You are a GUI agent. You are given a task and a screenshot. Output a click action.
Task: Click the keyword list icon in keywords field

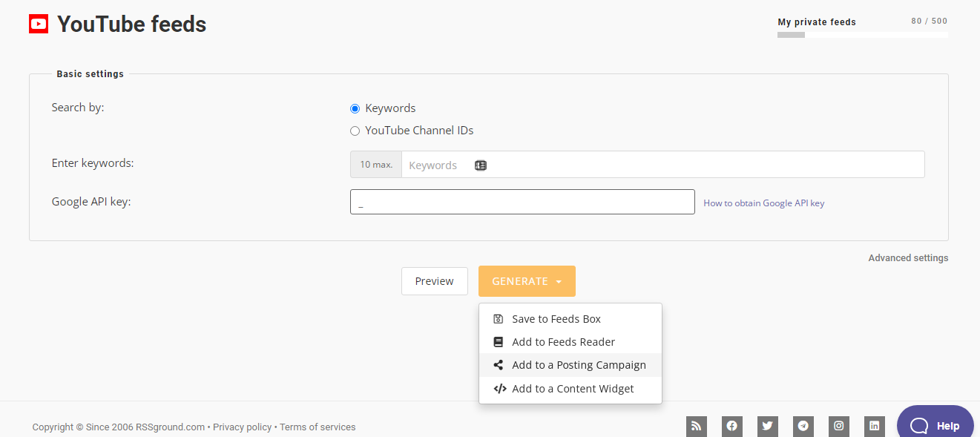[481, 165]
